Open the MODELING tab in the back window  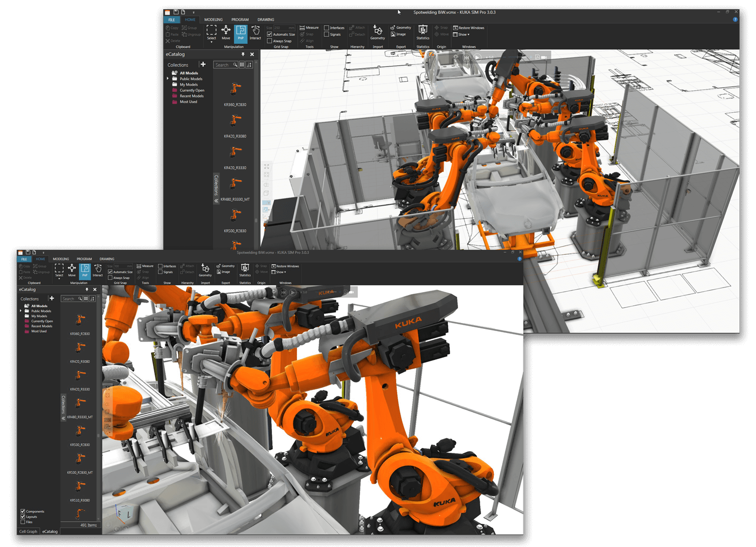(x=213, y=20)
